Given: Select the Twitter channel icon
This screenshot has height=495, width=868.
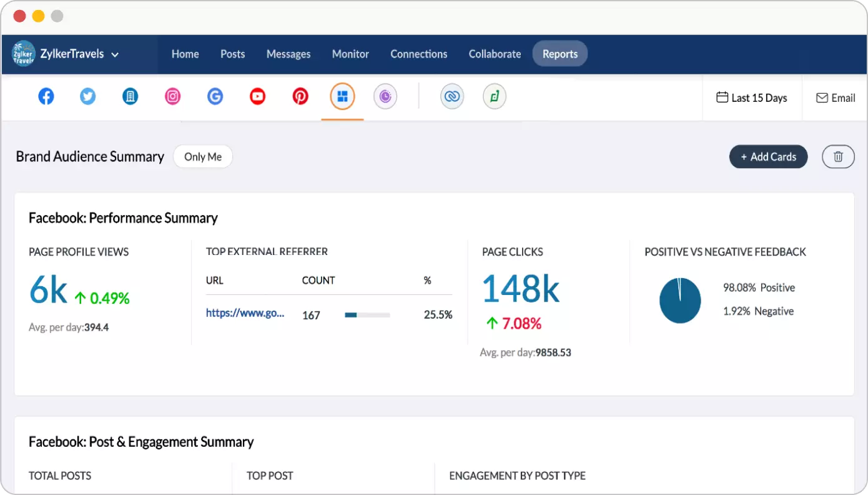Looking at the screenshot, I should (88, 97).
